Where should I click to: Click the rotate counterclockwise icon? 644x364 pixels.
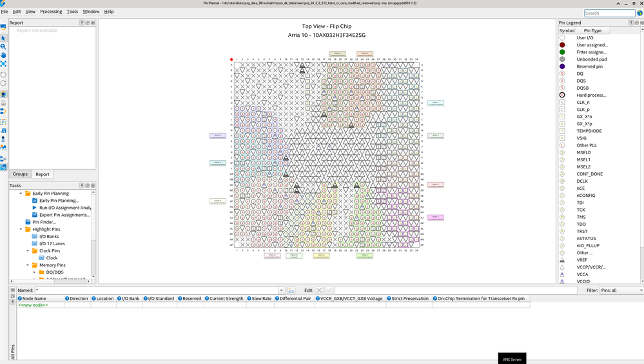tap(3, 74)
